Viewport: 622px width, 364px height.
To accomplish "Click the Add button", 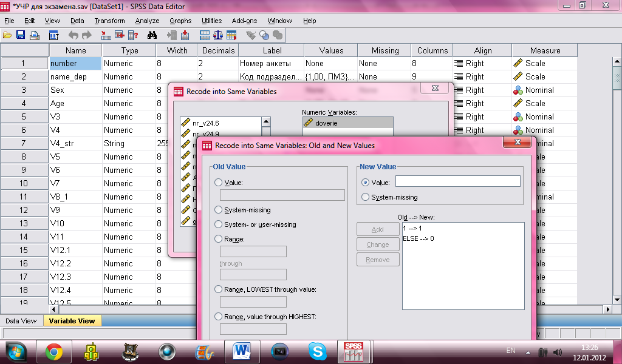I will coord(378,229).
